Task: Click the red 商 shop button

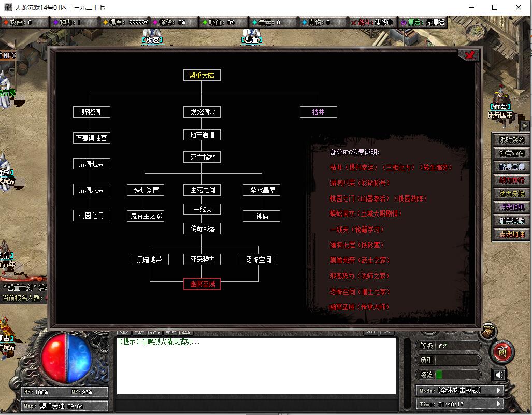Action: pyautogui.click(x=501, y=352)
